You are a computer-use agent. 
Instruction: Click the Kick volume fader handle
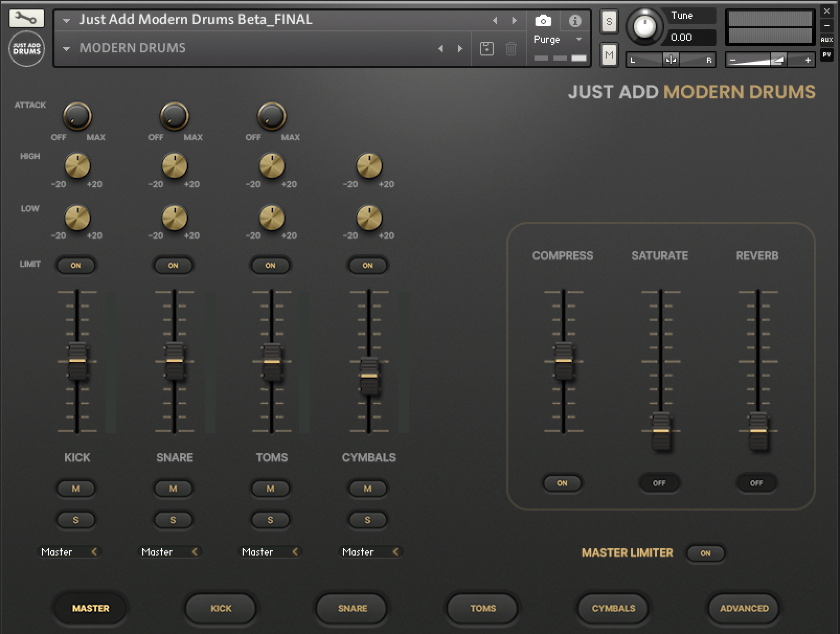point(77,361)
